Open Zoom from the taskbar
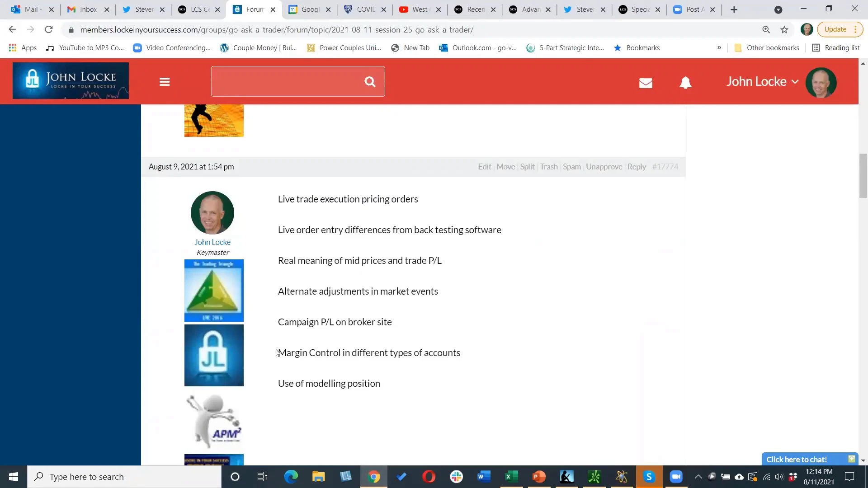868x488 pixels. [x=676, y=477]
